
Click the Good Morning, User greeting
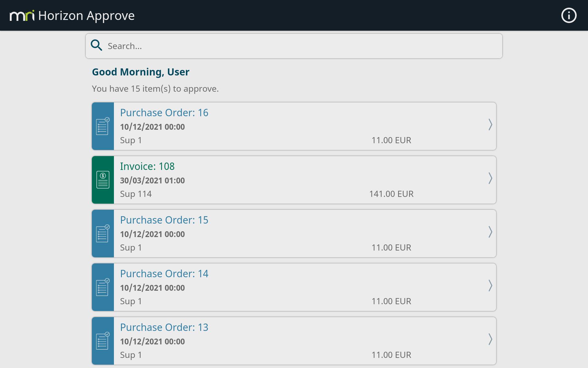point(141,72)
